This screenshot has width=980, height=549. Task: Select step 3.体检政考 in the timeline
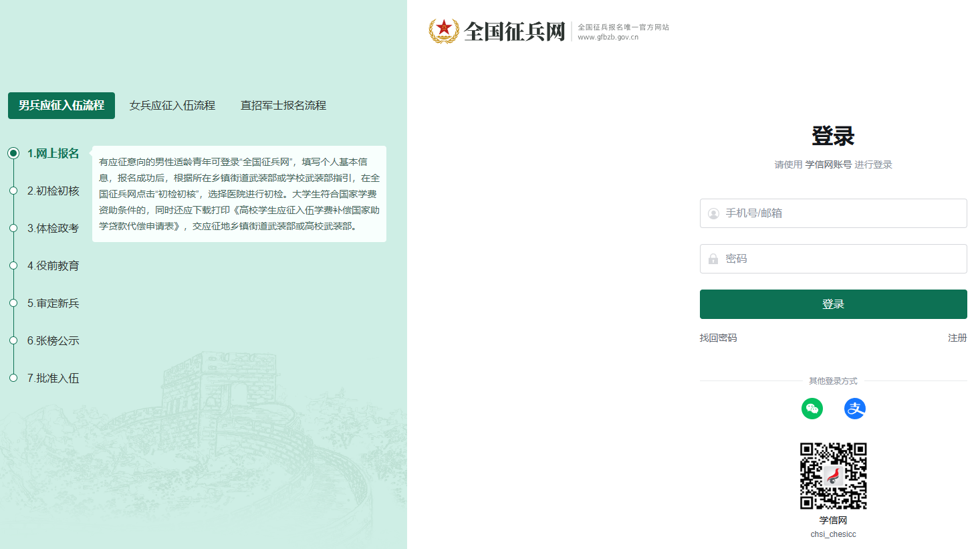53,229
